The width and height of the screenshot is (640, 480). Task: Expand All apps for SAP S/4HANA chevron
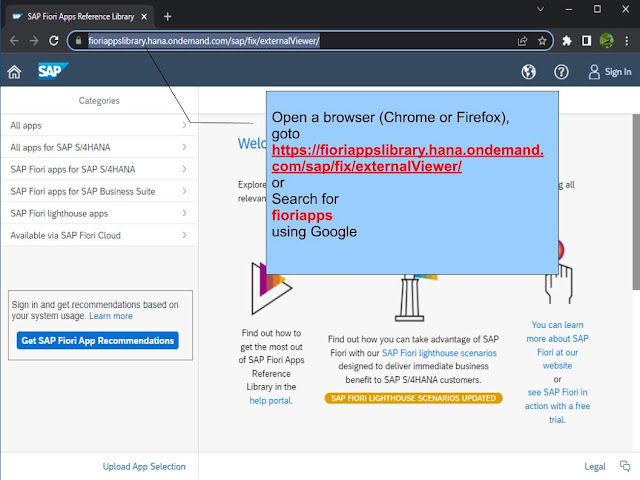184,147
